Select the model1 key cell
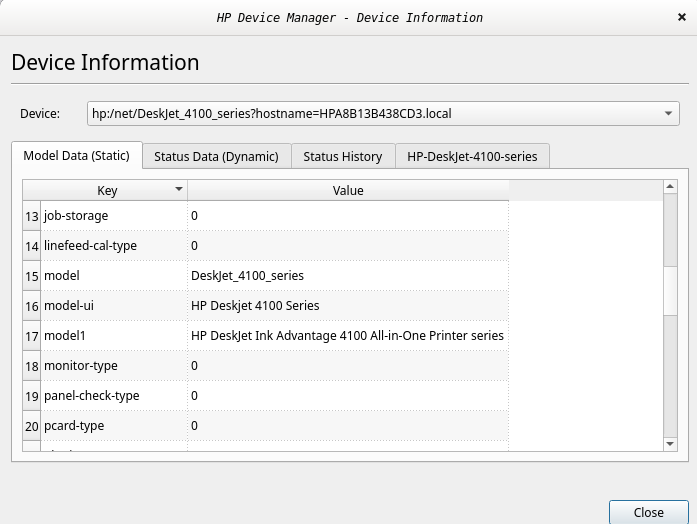 (x=113, y=335)
